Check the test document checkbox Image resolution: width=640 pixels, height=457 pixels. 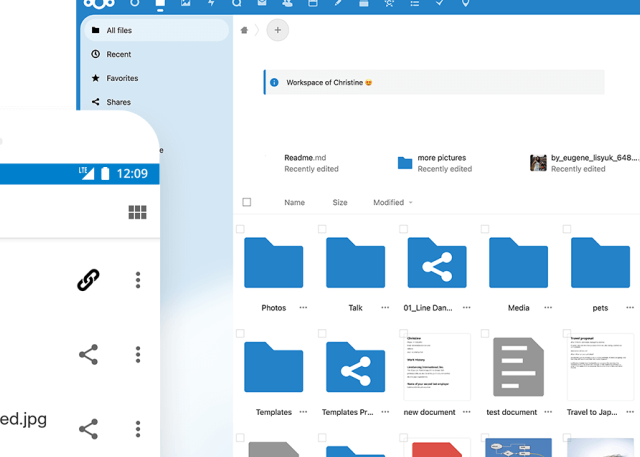pos(485,333)
